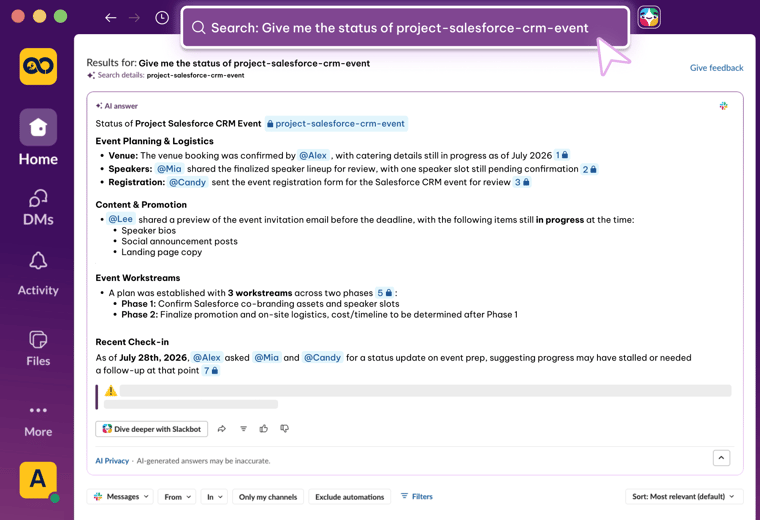Open the From dropdown
The width and height of the screenshot is (760, 520).
pyautogui.click(x=177, y=497)
